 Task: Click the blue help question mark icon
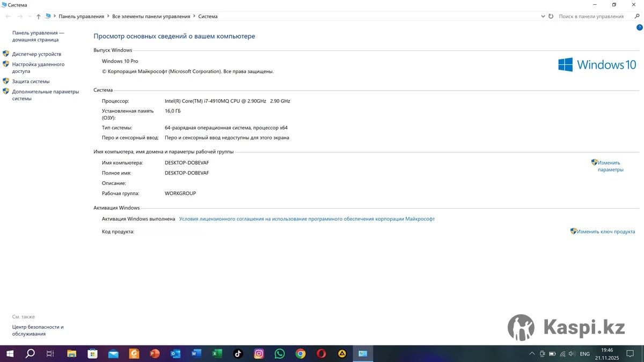coord(639,27)
